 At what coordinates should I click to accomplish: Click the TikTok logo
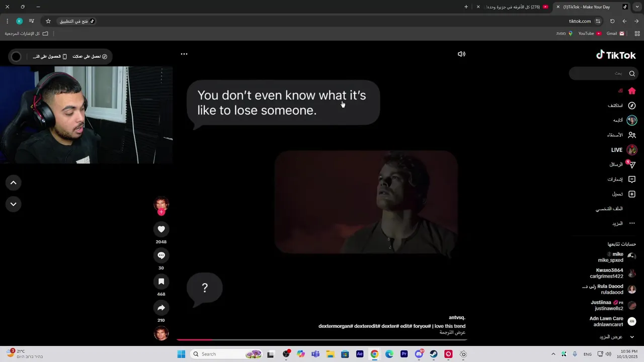616,55
